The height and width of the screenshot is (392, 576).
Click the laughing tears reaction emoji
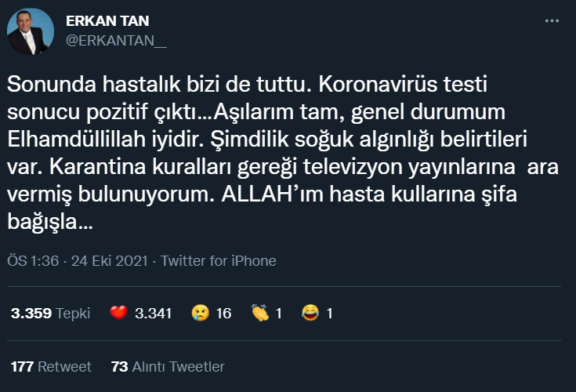coord(310,313)
